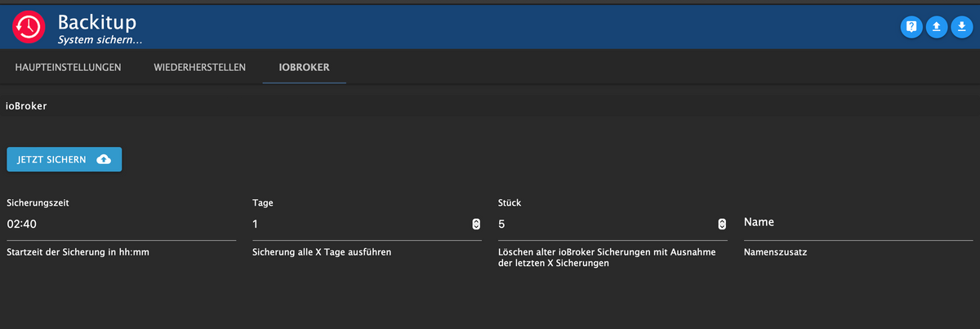The height and width of the screenshot is (329, 980).
Task: Click the ioBroker section heading
Action: (x=26, y=106)
